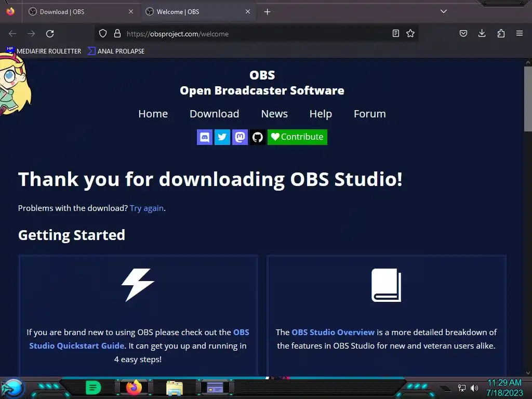Open the MEDIAFIRE ROULETTER bookmark
Viewport: 532px width, 399px height.
[x=44, y=51]
